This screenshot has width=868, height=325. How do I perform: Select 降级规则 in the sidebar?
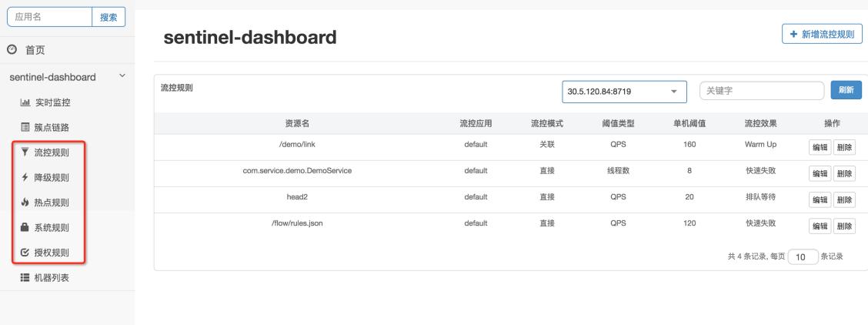click(52, 178)
